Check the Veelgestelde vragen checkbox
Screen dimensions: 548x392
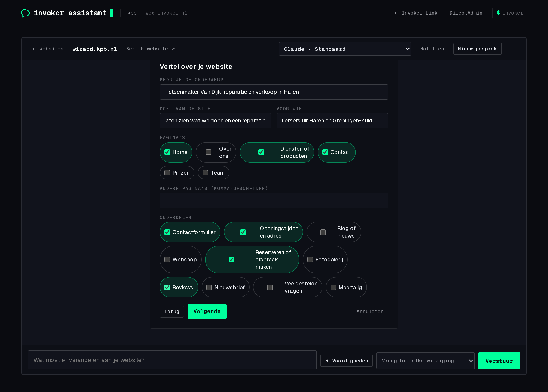(x=270, y=288)
